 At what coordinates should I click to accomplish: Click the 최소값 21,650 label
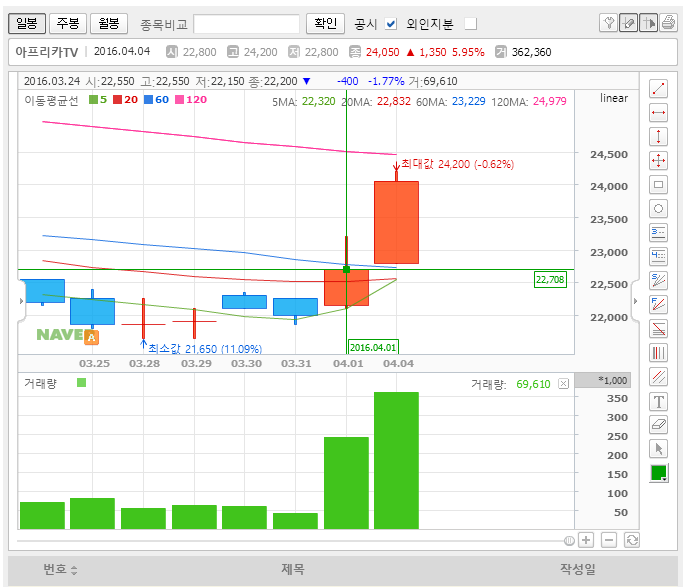click(x=205, y=349)
